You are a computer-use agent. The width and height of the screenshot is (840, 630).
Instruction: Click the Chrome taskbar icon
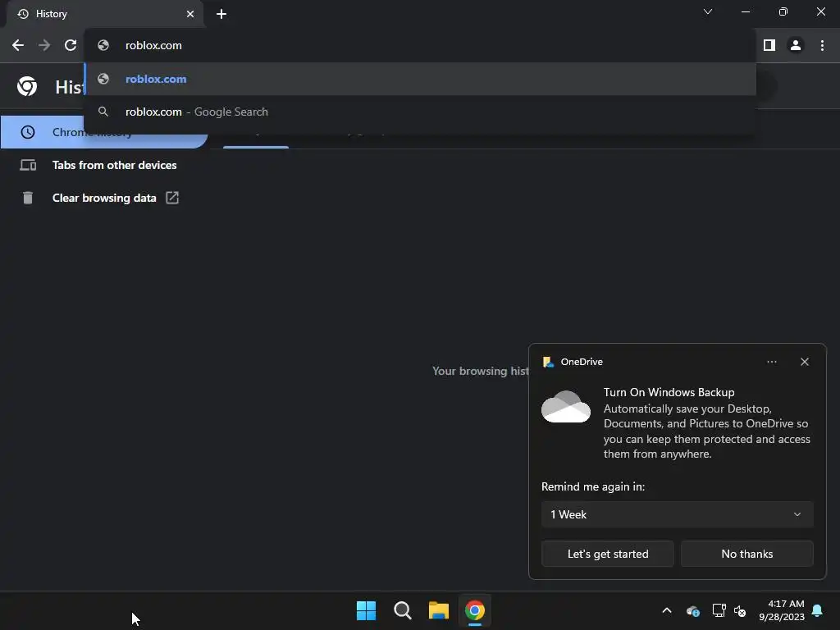[x=475, y=610]
